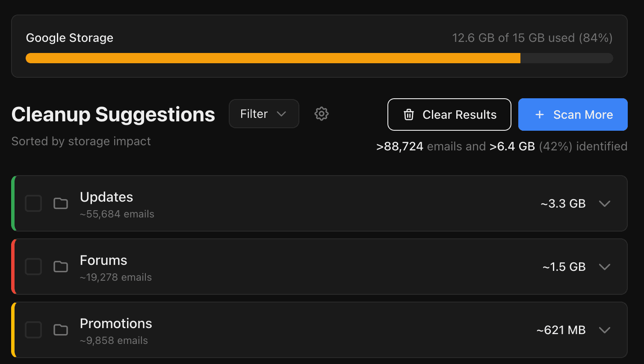Click the Google Storage progress bar

(x=319, y=58)
